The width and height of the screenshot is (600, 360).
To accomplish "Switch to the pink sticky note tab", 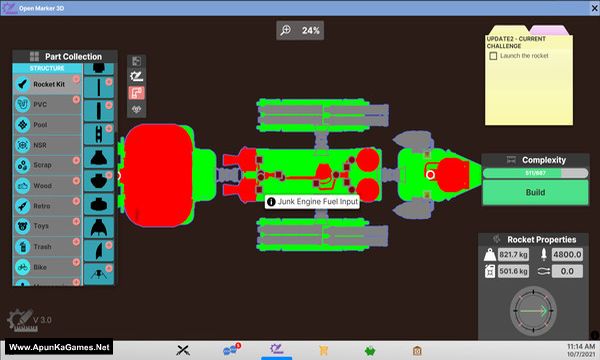I will [548, 30].
